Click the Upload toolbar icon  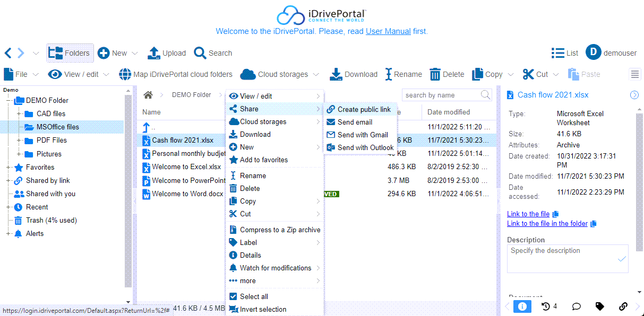[x=154, y=53]
